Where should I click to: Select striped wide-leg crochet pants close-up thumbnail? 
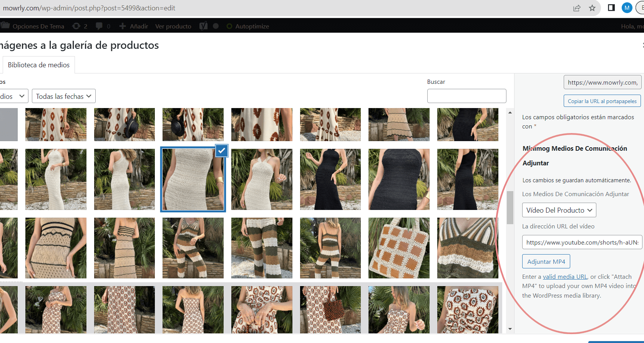[x=262, y=248]
